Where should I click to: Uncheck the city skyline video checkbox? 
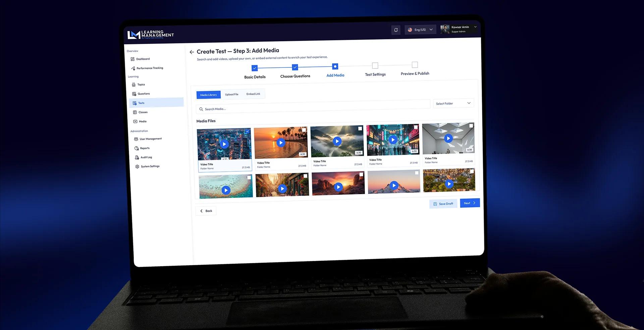[247, 131]
